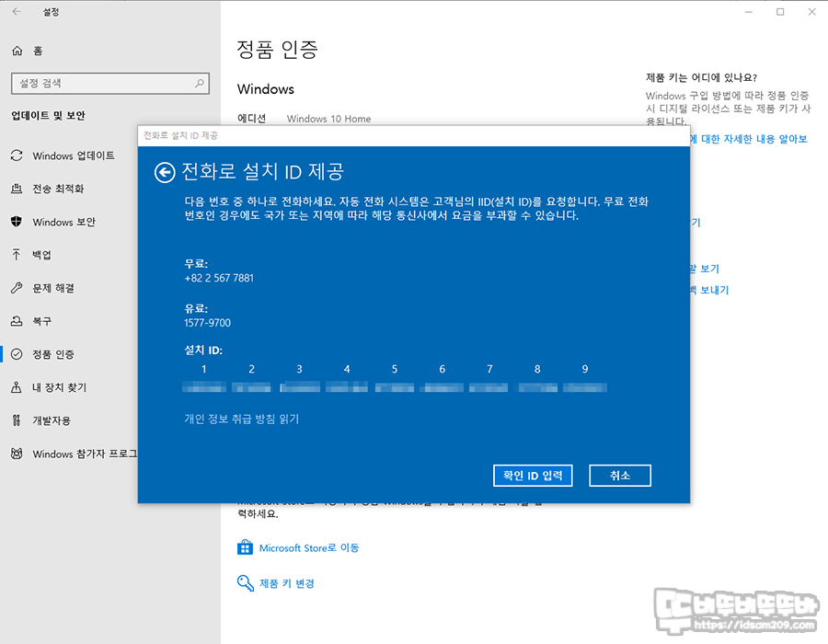Click the toll number 1577-9700
The image size is (828, 644).
coord(207,323)
